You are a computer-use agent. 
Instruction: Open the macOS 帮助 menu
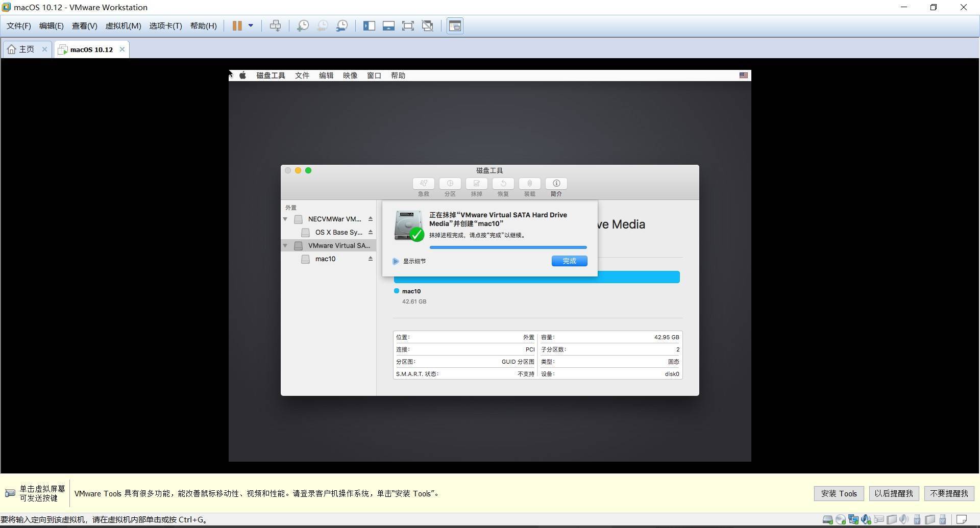tap(398, 76)
